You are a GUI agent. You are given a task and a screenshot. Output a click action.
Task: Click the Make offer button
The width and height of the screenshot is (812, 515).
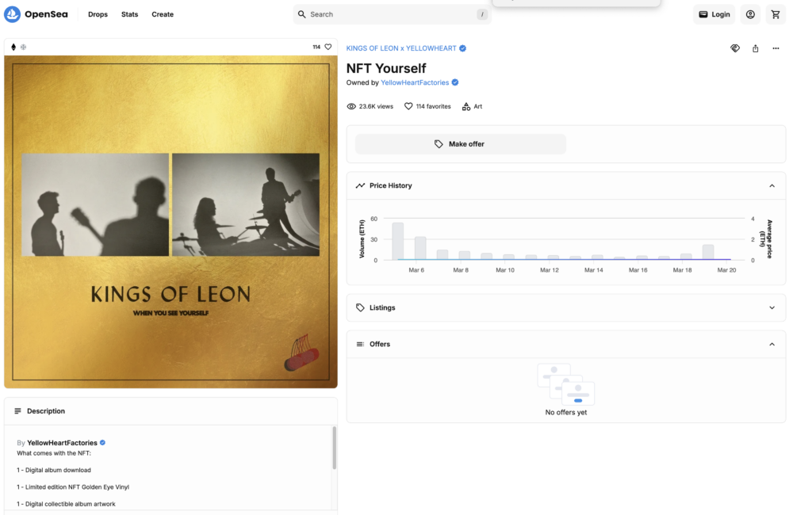point(461,144)
